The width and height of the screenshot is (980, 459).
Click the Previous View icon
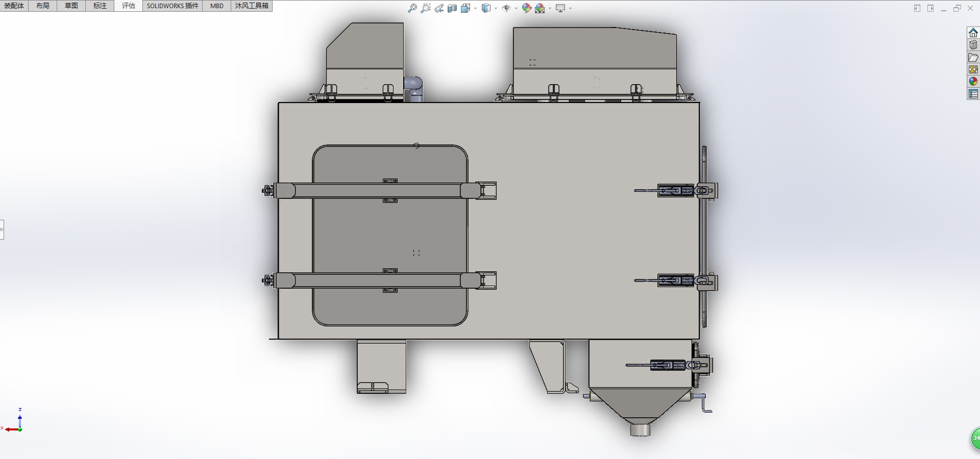coord(439,8)
